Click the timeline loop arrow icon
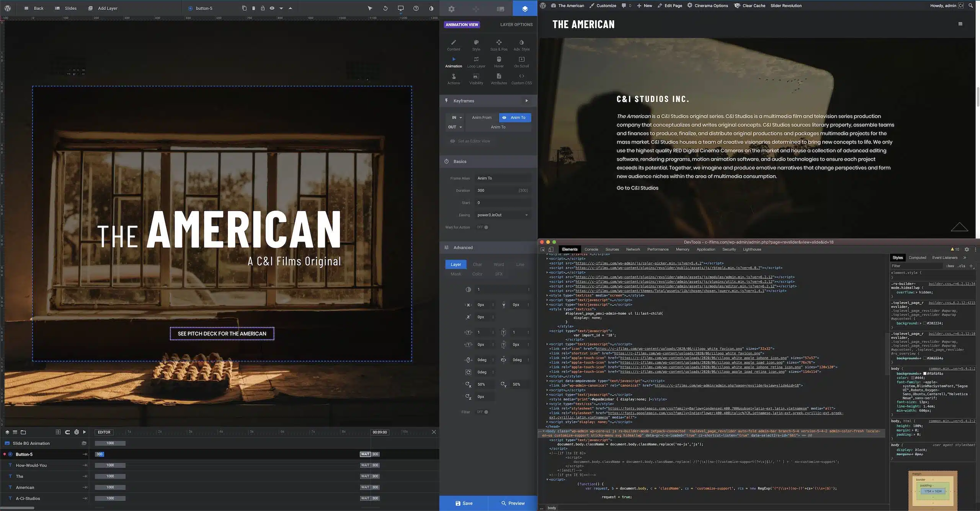Viewport: 980px width, 511px height. point(67,432)
